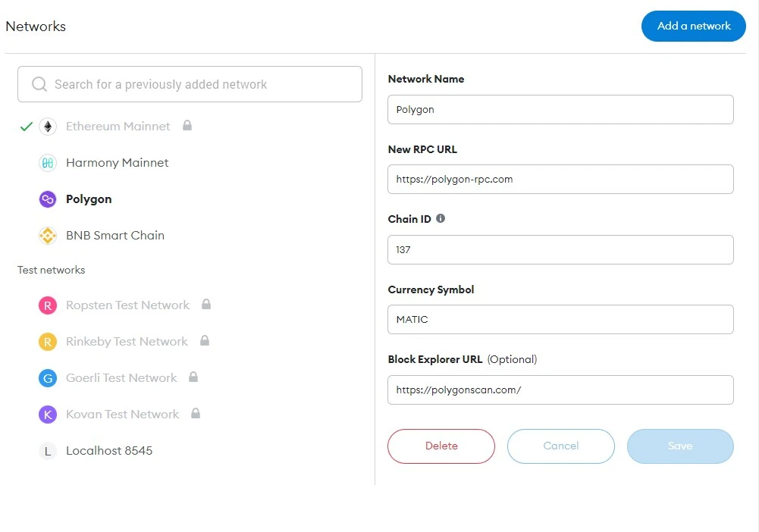The image size is (759, 532).
Task: Select Rinkeby Test Network
Action: 127,342
